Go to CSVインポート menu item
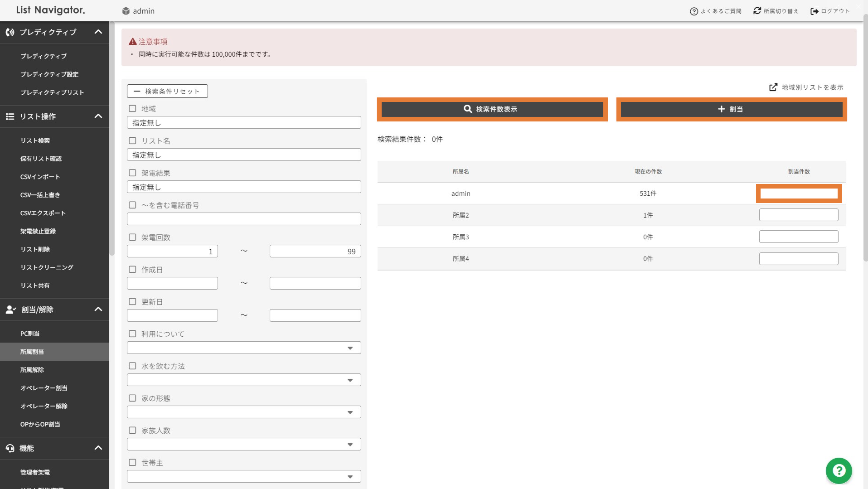 pyautogui.click(x=40, y=177)
